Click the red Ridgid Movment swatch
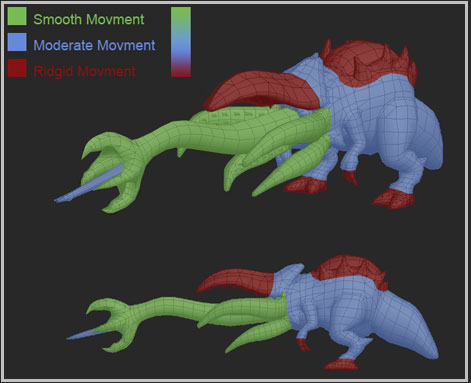Viewport: 471px width, 383px height. tap(17, 68)
